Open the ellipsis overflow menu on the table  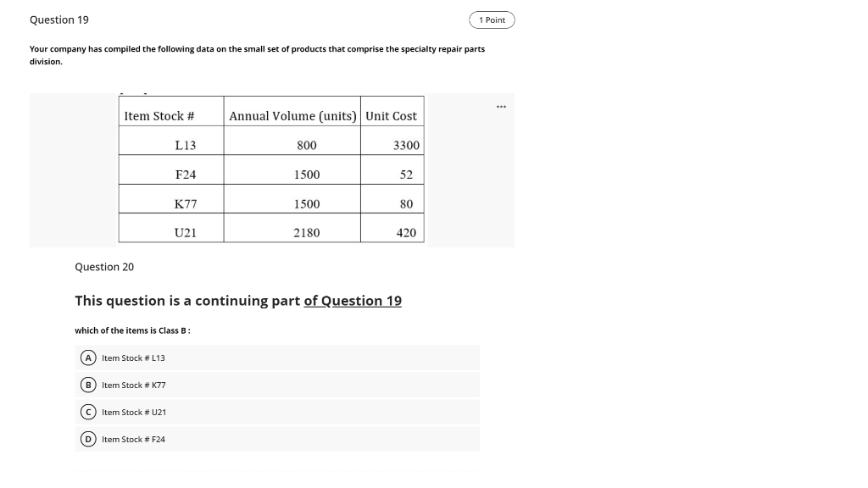[x=501, y=106]
